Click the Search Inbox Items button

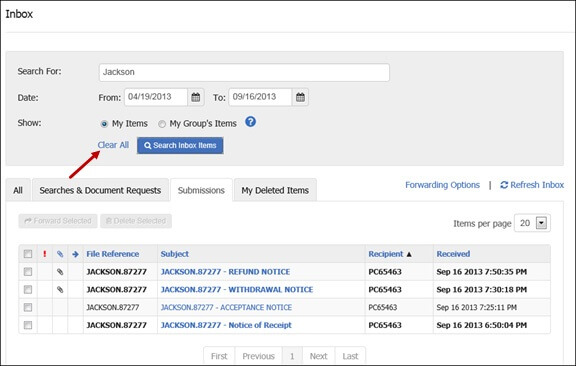[x=180, y=146]
